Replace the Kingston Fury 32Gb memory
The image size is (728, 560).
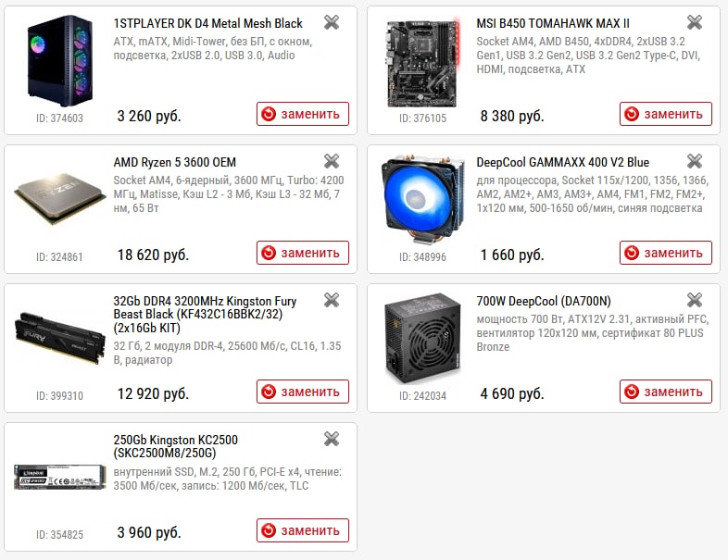point(303,392)
